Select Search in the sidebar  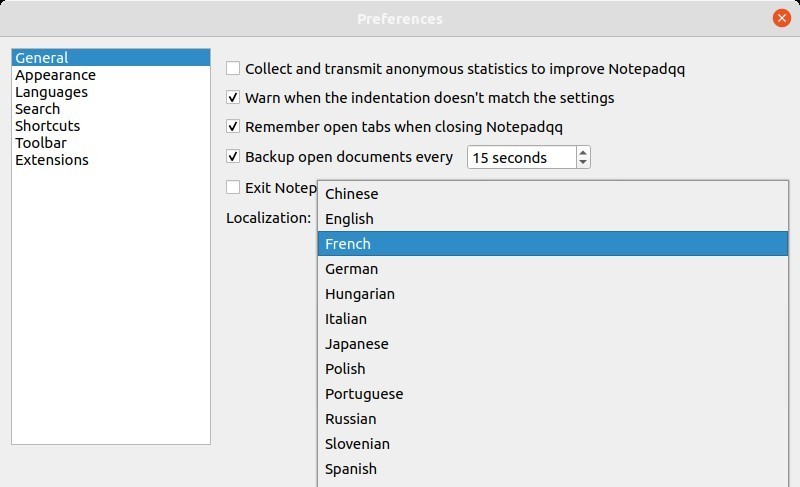(38, 109)
